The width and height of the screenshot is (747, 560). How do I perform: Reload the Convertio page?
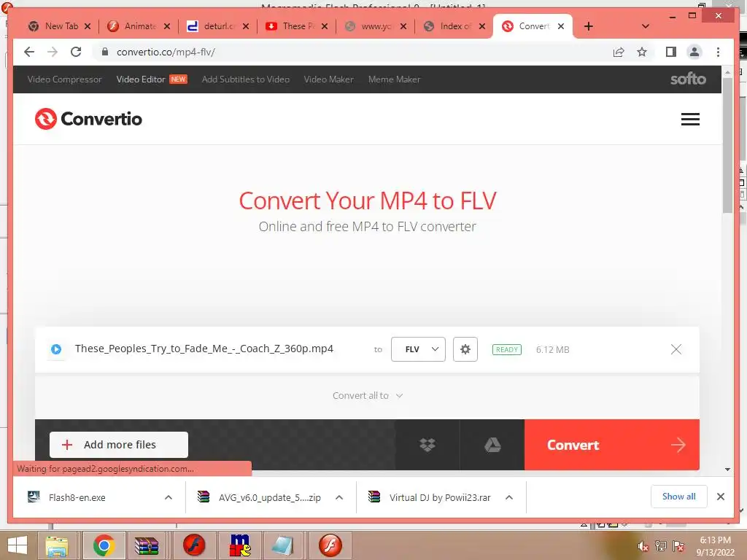[76, 52]
